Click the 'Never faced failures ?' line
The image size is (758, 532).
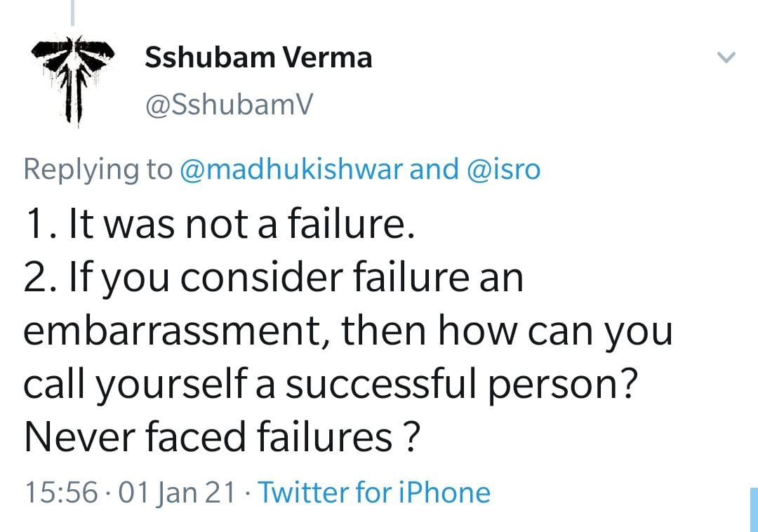(x=222, y=437)
